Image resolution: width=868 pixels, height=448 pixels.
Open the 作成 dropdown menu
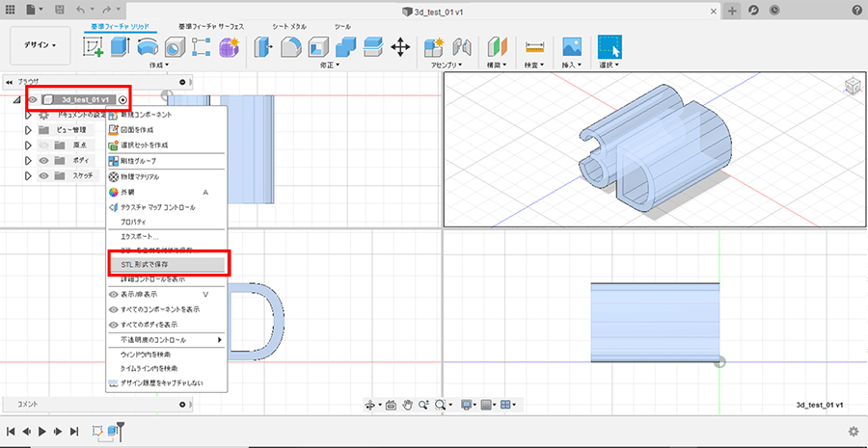(156, 66)
